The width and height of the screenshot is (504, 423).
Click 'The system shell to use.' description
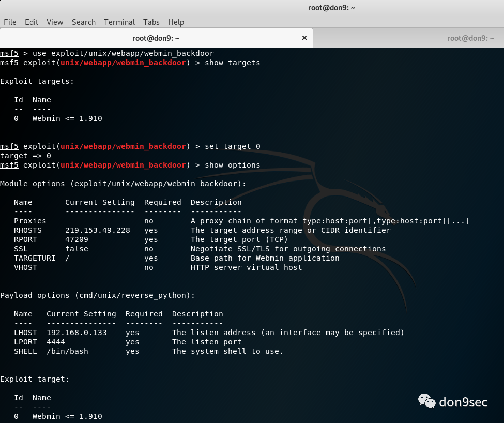click(227, 351)
